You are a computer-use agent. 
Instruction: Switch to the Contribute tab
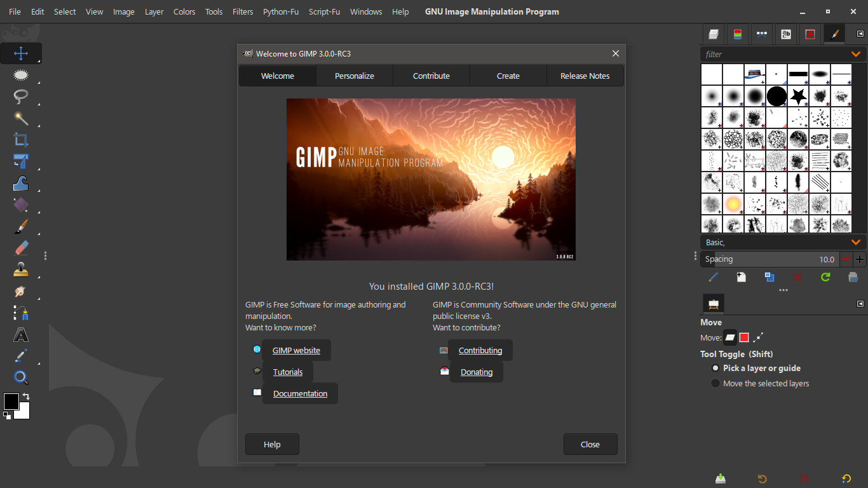(431, 76)
